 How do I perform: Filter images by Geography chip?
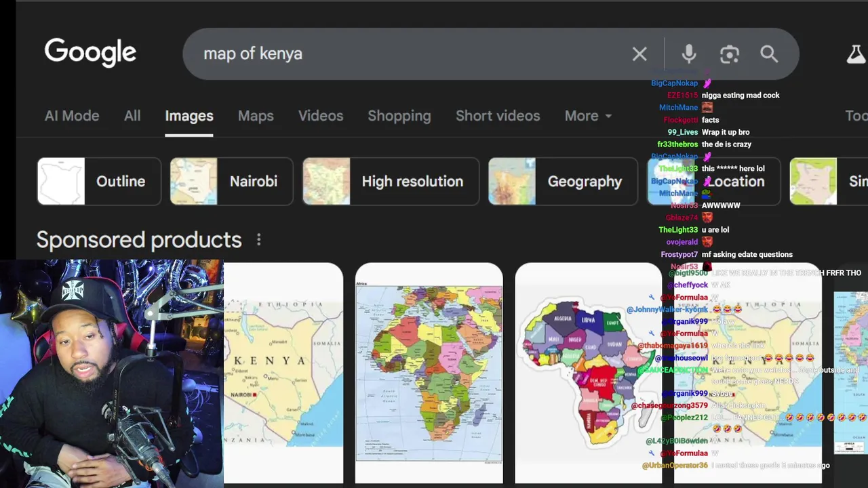pos(563,181)
